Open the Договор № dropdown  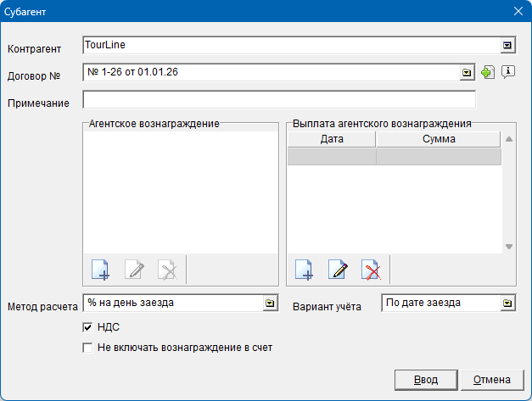point(467,73)
